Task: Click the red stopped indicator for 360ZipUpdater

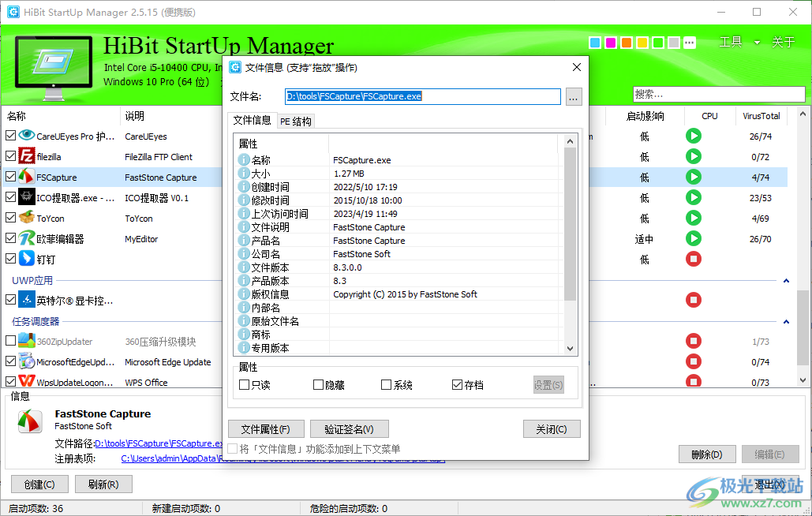Action: tap(694, 341)
